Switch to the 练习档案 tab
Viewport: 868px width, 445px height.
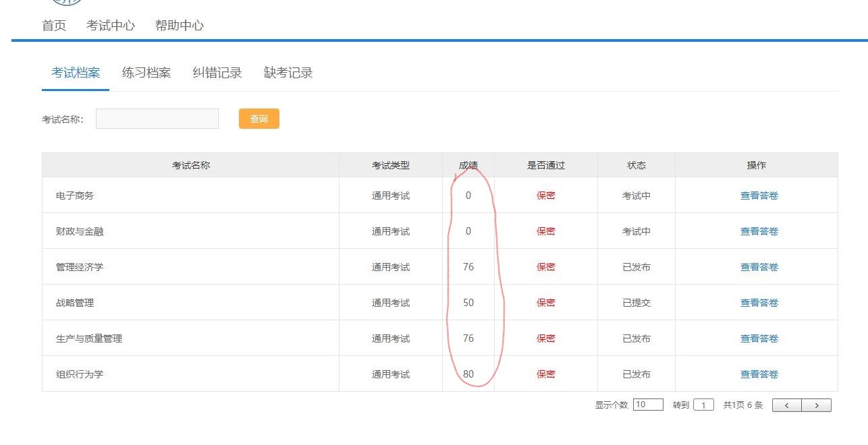click(146, 73)
